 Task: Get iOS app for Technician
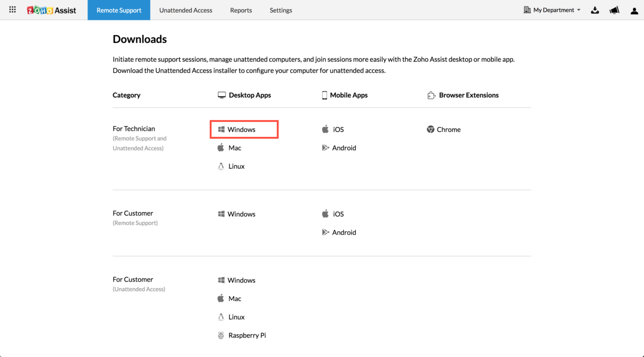point(338,129)
